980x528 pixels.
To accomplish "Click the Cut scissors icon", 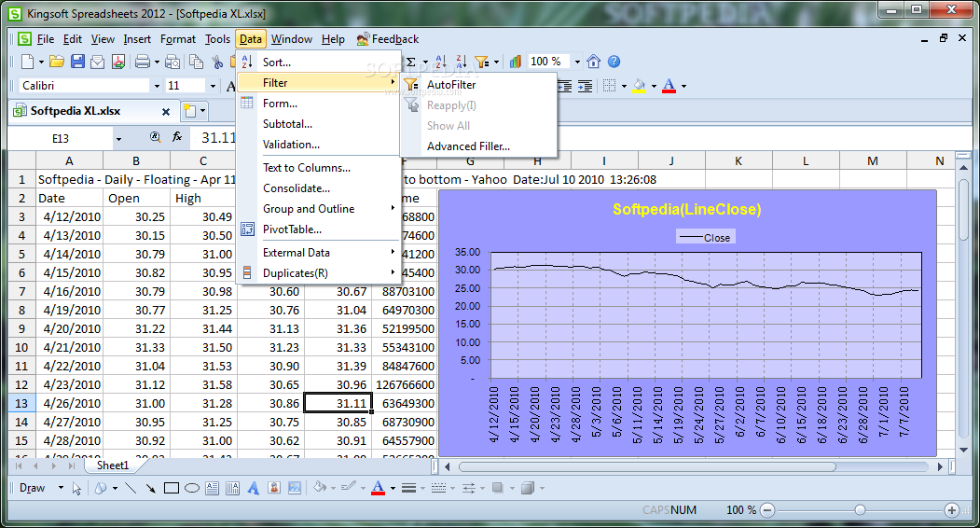I will [x=217, y=62].
